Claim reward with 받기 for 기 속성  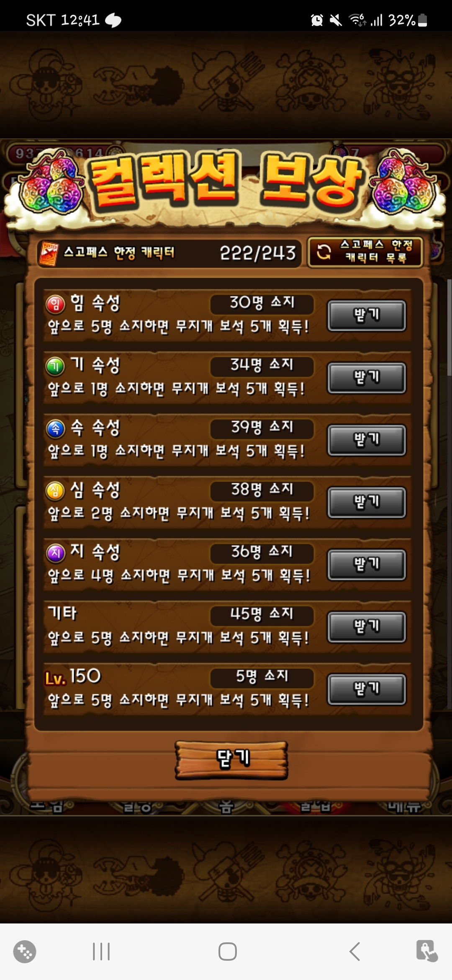click(x=367, y=378)
